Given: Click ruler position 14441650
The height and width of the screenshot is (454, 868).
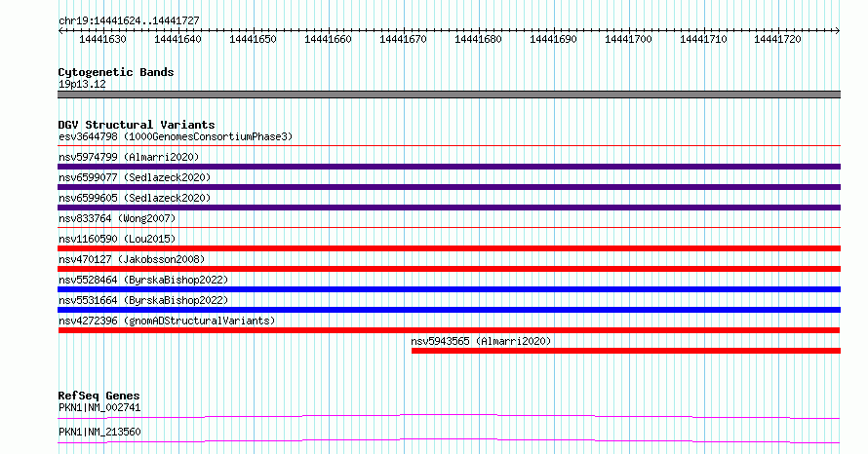Looking at the screenshot, I should pyautogui.click(x=253, y=39).
